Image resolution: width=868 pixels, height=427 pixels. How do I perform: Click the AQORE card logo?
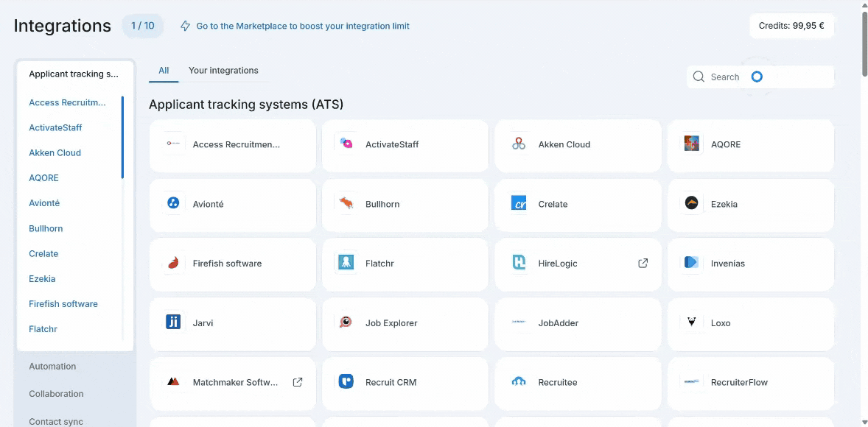tap(691, 144)
